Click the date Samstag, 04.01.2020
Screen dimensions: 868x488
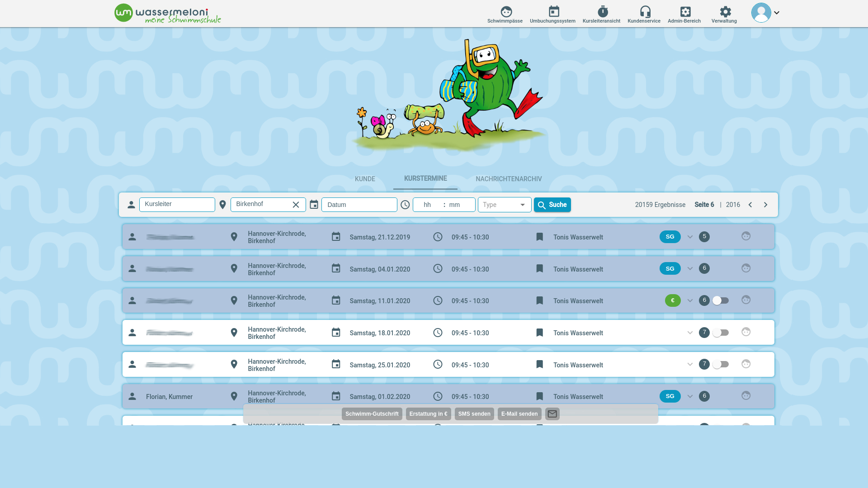pyautogui.click(x=380, y=269)
